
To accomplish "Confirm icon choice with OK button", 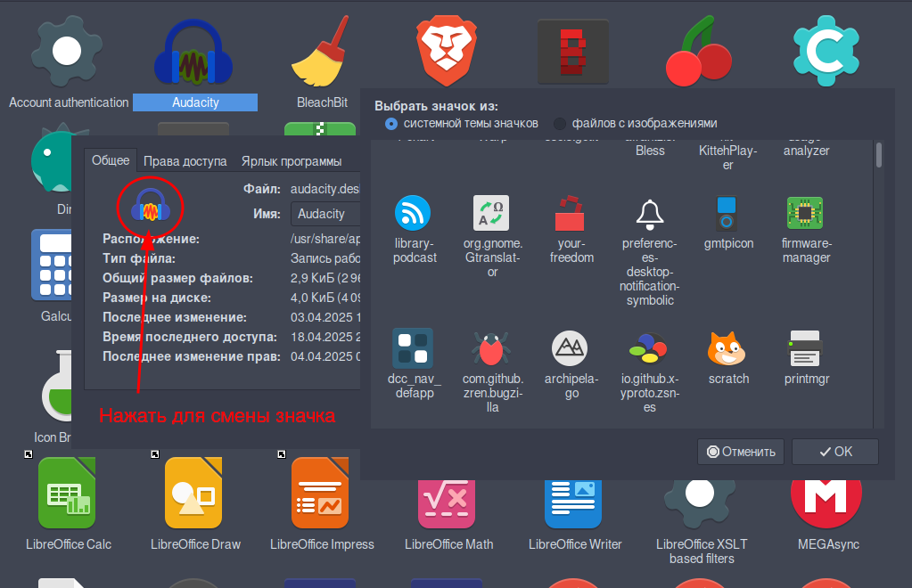I will pyautogui.click(x=835, y=452).
